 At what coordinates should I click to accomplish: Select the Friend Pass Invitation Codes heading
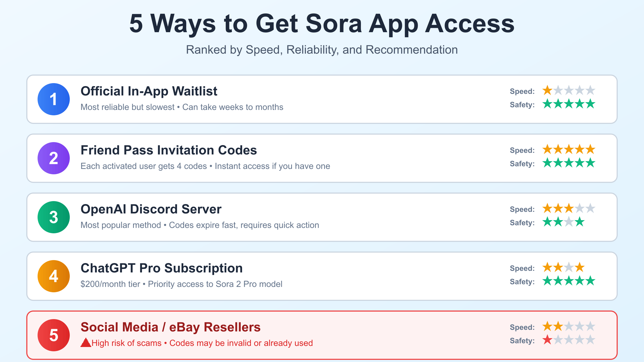pyautogui.click(x=169, y=150)
